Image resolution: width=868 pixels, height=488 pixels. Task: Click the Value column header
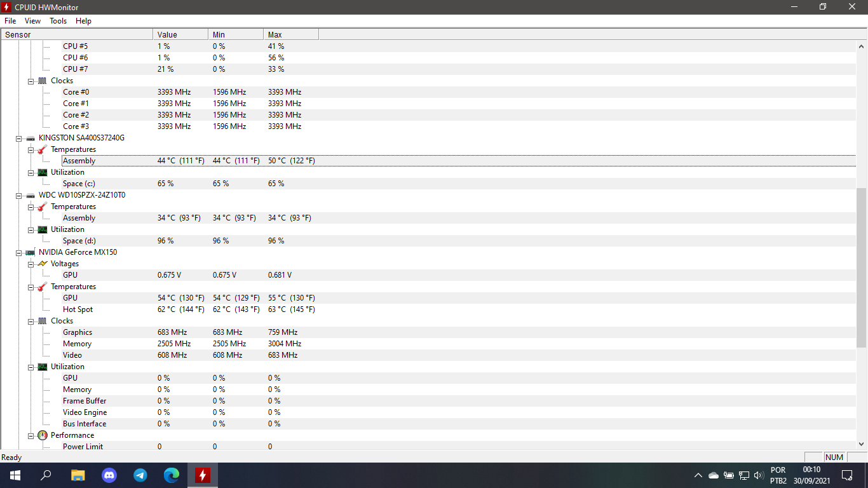point(180,34)
